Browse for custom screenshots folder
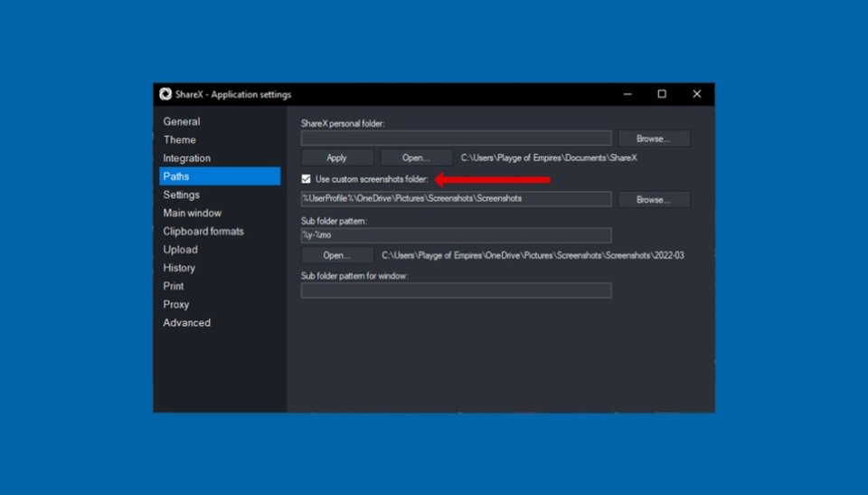Viewport: 868px width, 495px height. click(x=654, y=200)
